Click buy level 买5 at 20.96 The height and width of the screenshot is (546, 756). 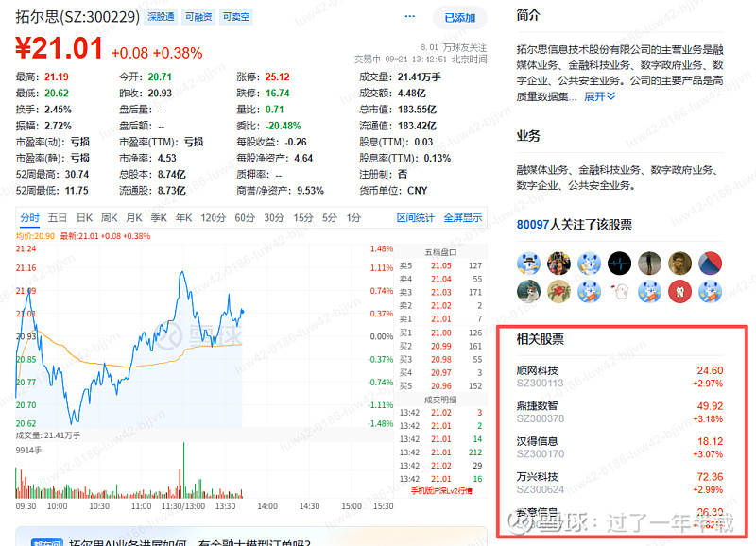[x=440, y=385]
